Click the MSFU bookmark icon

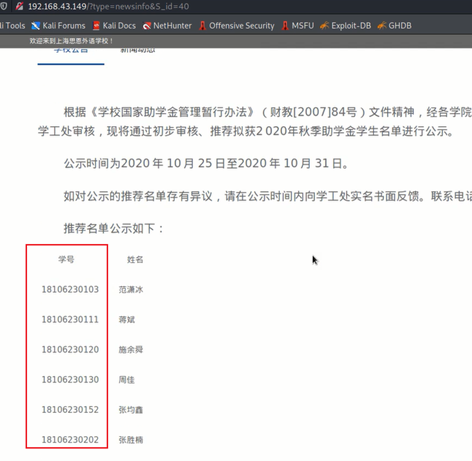click(x=285, y=26)
